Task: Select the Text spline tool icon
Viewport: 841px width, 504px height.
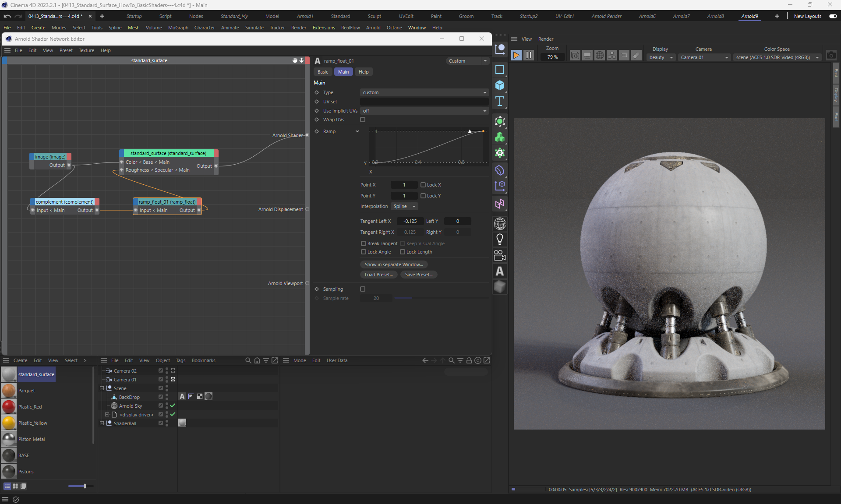Action: (x=500, y=102)
